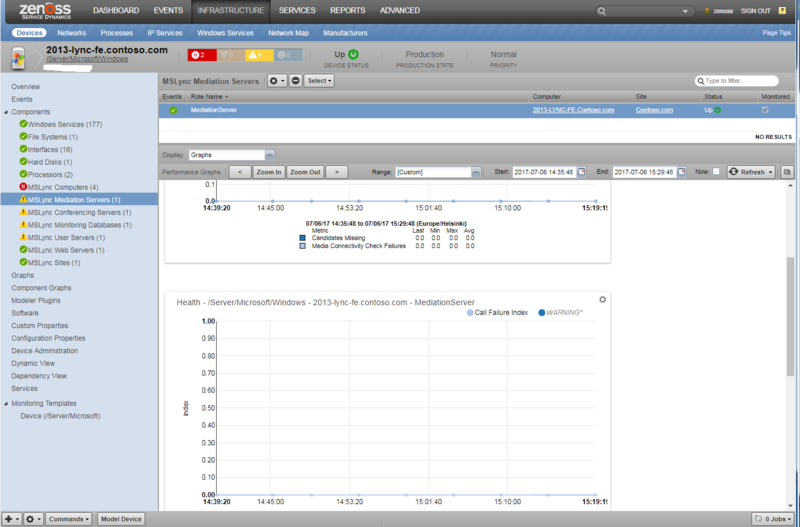The height and width of the screenshot is (527, 800).
Task: Click the MediationServer row event status icon
Action: coord(173,110)
